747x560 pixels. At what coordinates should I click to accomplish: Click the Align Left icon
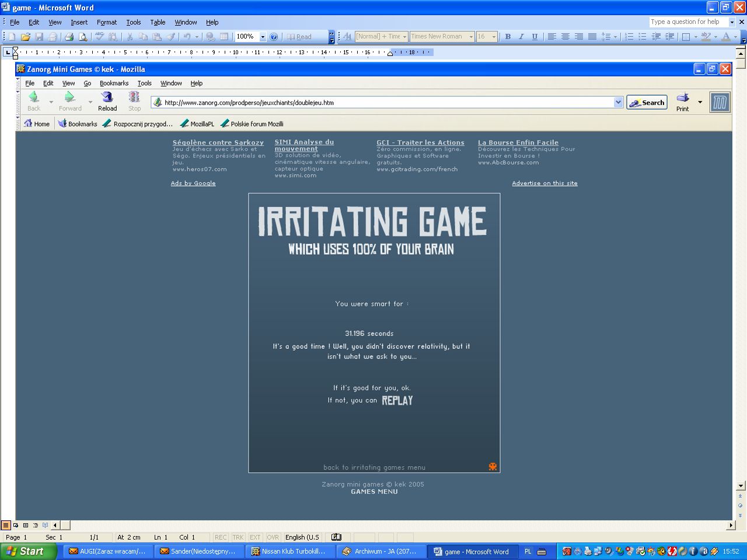click(551, 37)
